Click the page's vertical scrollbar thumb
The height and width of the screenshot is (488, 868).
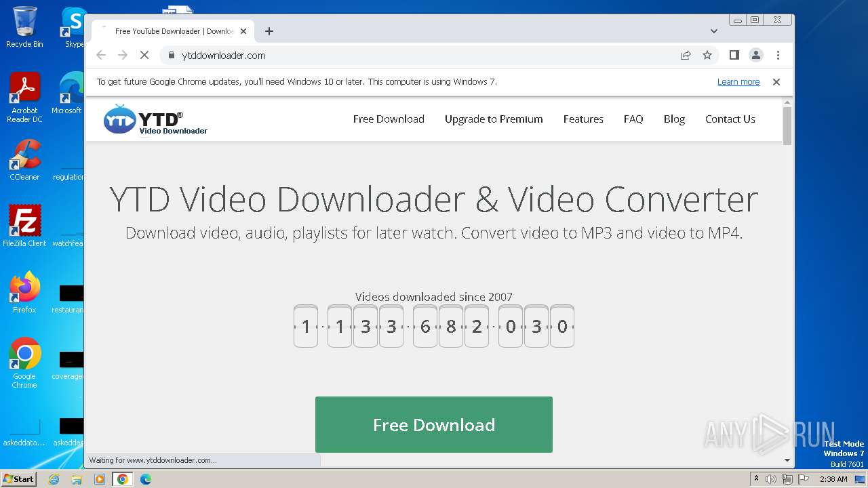(x=787, y=125)
